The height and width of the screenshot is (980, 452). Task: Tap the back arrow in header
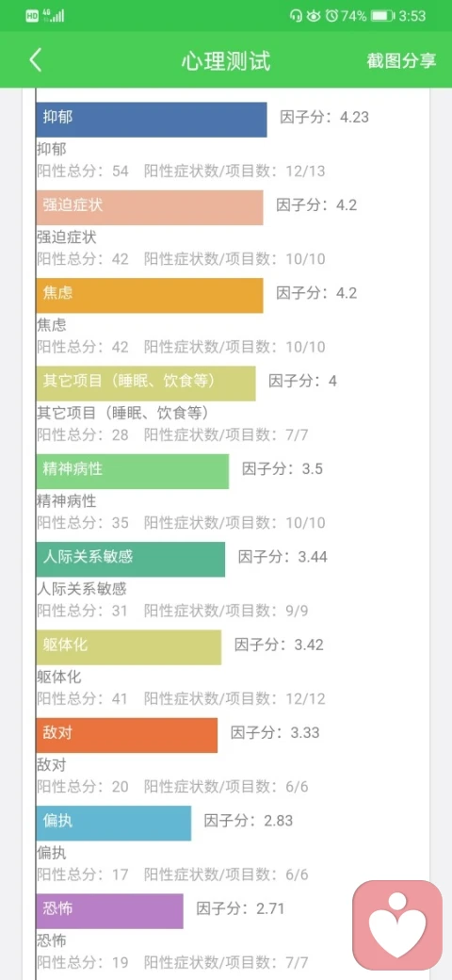(36, 60)
